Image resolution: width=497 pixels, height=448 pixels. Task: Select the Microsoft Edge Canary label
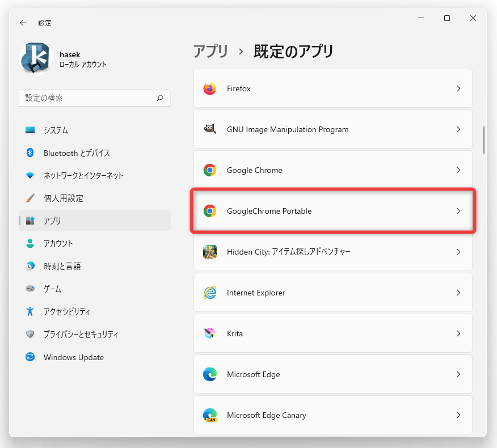click(266, 415)
